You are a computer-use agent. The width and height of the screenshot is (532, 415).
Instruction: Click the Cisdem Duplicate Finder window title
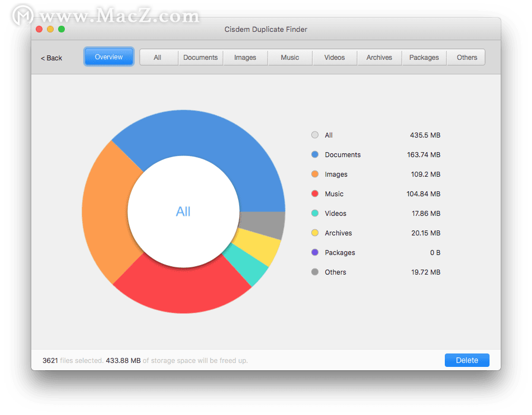[265, 29]
